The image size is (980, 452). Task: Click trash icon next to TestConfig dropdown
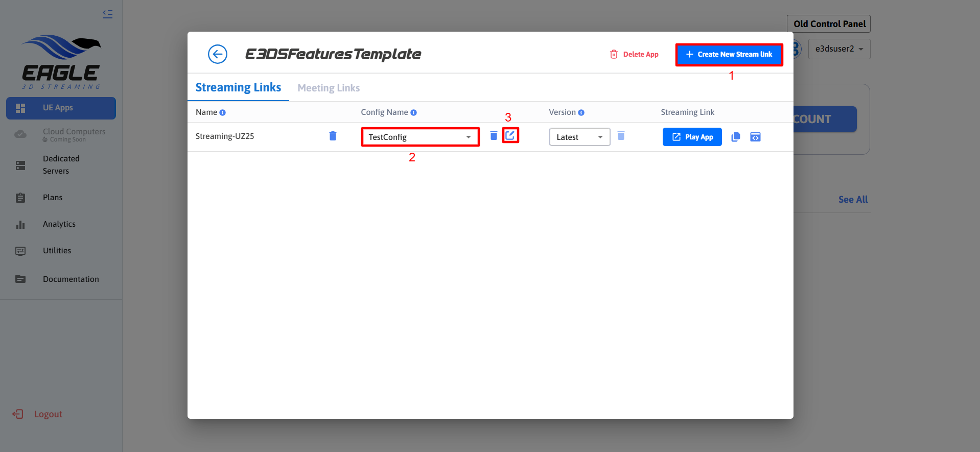pos(494,135)
